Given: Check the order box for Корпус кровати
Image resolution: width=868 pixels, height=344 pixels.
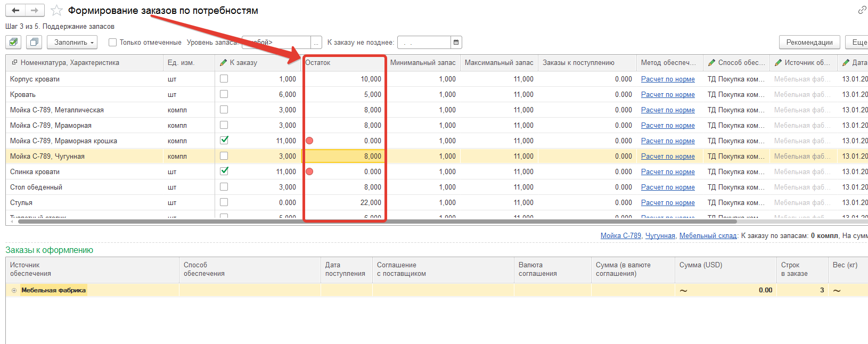Looking at the screenshot, I should click(224, 79).
